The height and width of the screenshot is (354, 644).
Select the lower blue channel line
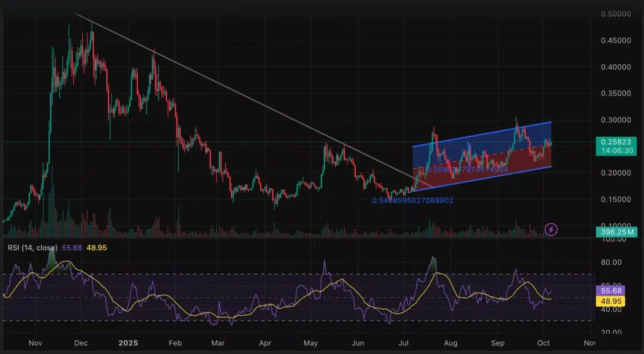(480, 178)
